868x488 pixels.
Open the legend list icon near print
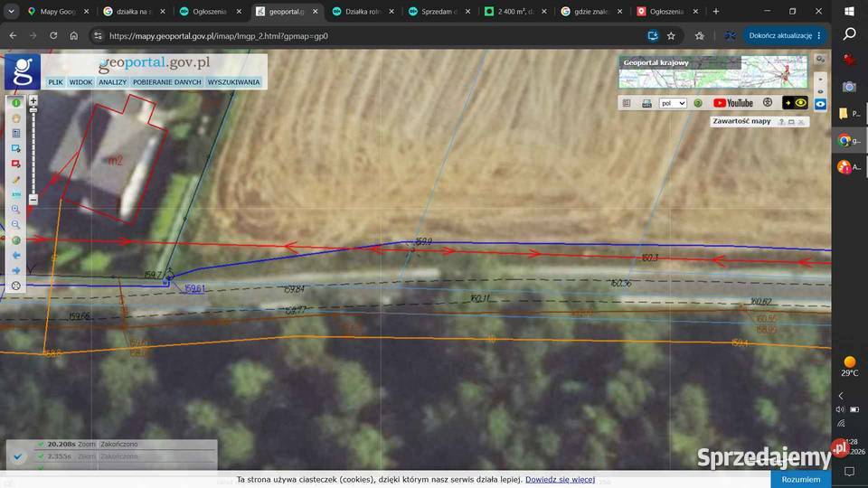pyautogui.click(x=627, y=103)
